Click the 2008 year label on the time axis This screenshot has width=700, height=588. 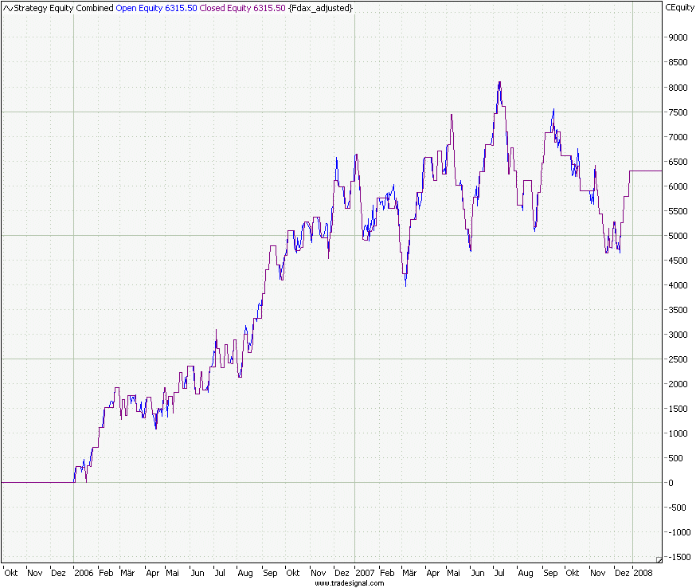click(643, 573)
